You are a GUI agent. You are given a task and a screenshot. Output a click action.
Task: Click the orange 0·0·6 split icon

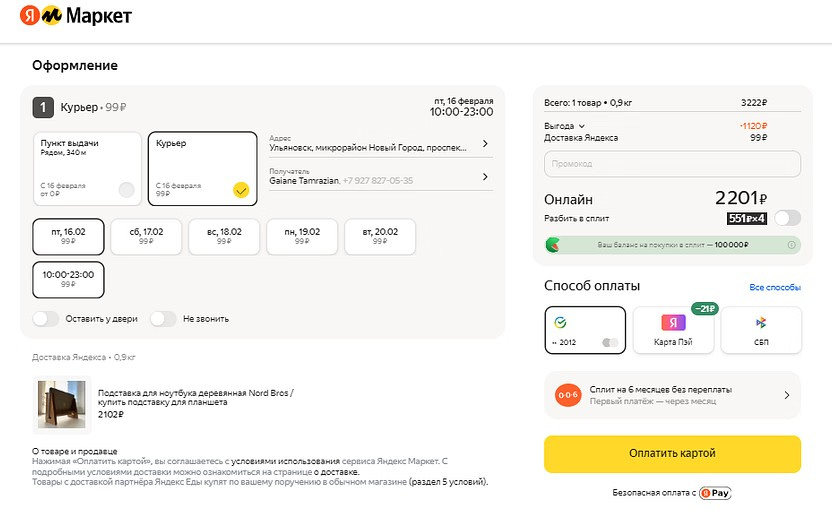pyautogui.click(x=568, y=395)
